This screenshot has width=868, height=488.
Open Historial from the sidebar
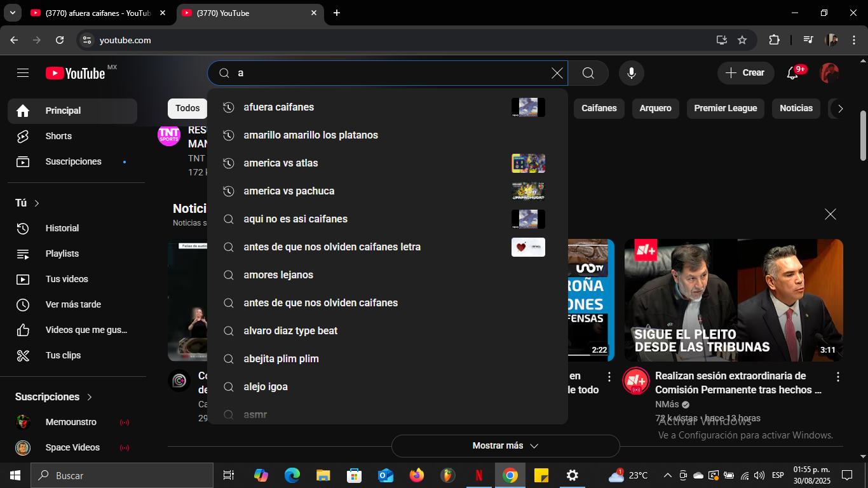pyautogui.click(x=62, y=228)
